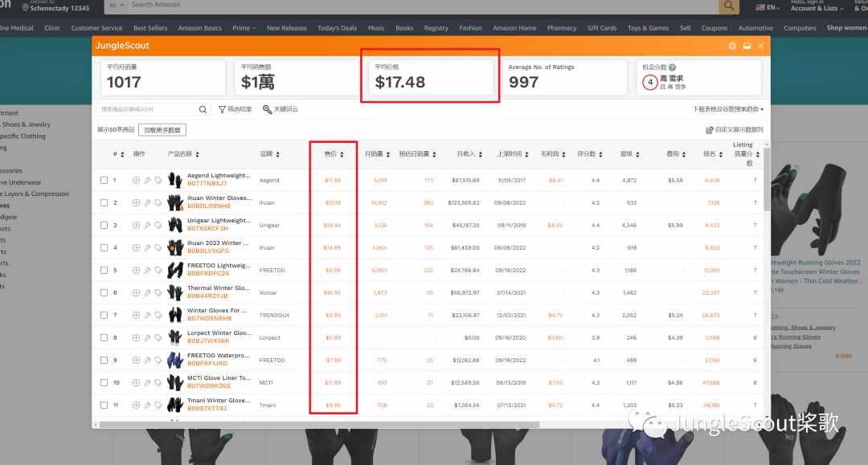This screenshot has height=465, width=868.
Task: Click the tag icon in Winter Gloves For row
Action: click(158, 315)
